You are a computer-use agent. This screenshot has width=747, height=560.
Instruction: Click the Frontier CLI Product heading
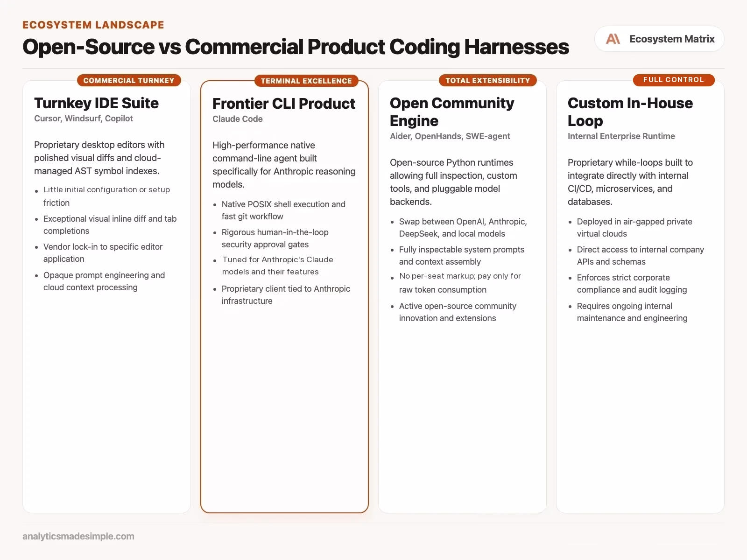[x=284, y=103]
